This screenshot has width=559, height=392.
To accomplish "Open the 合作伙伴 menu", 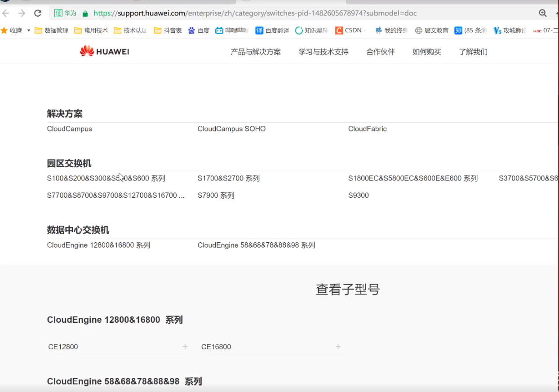I will point(381,52).
